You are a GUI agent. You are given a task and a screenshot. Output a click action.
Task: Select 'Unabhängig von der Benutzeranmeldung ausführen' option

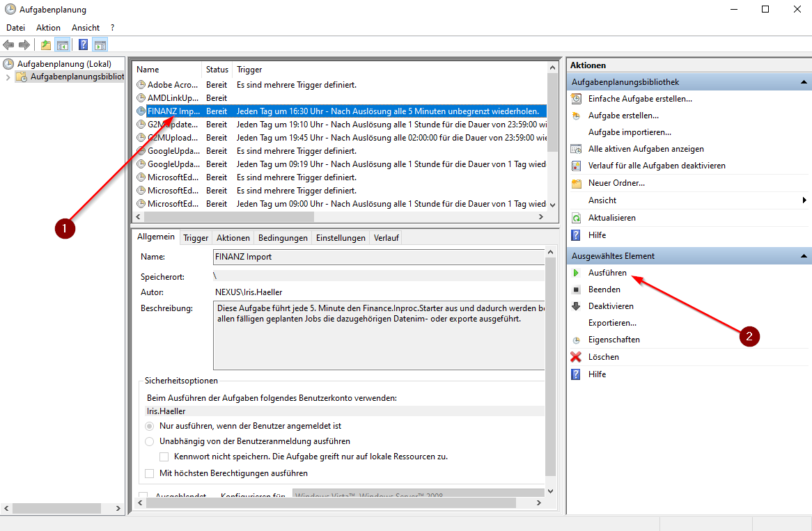click(150, 441)
